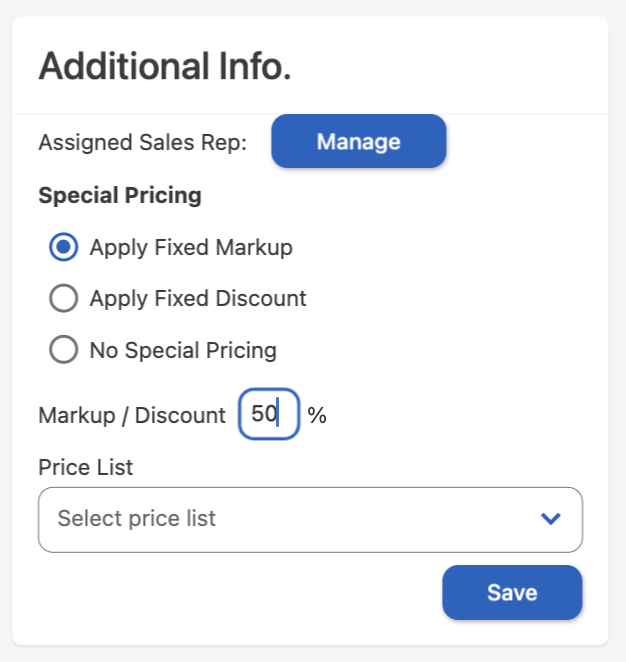Image resolution: width=626 pixels, height=662 pixels.
Task: Click the Manage button for sales rep
Action: [x=358, y=141]
